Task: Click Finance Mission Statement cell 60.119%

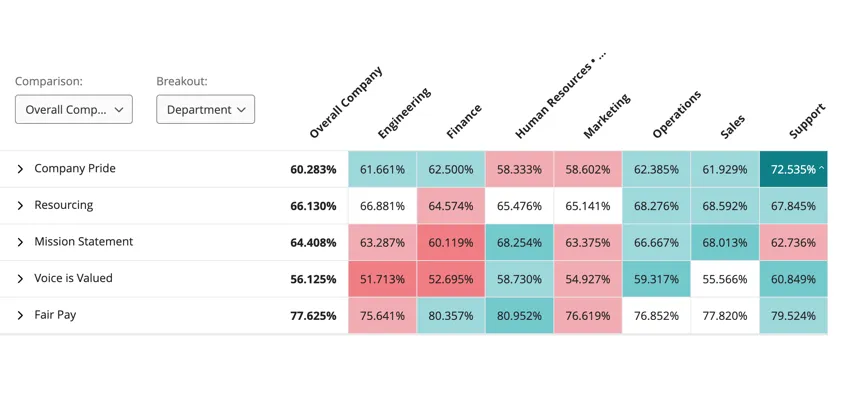Action: click(x=451, y=242)
